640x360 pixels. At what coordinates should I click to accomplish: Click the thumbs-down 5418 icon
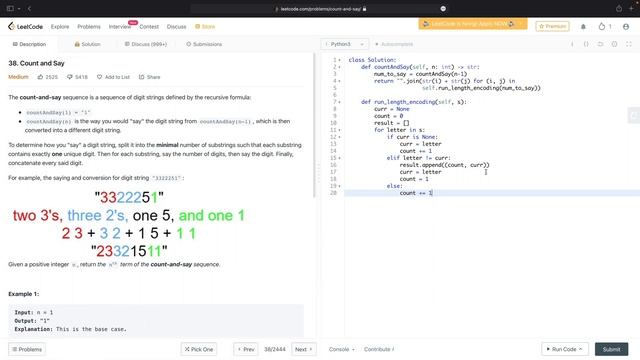tap(70, 77)
